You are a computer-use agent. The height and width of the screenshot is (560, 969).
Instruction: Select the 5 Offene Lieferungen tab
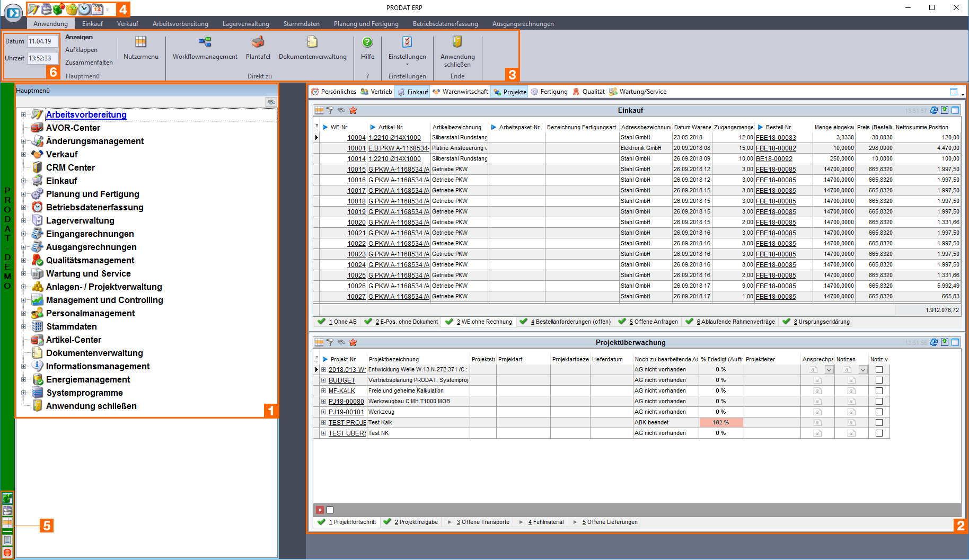coord(605,522)
